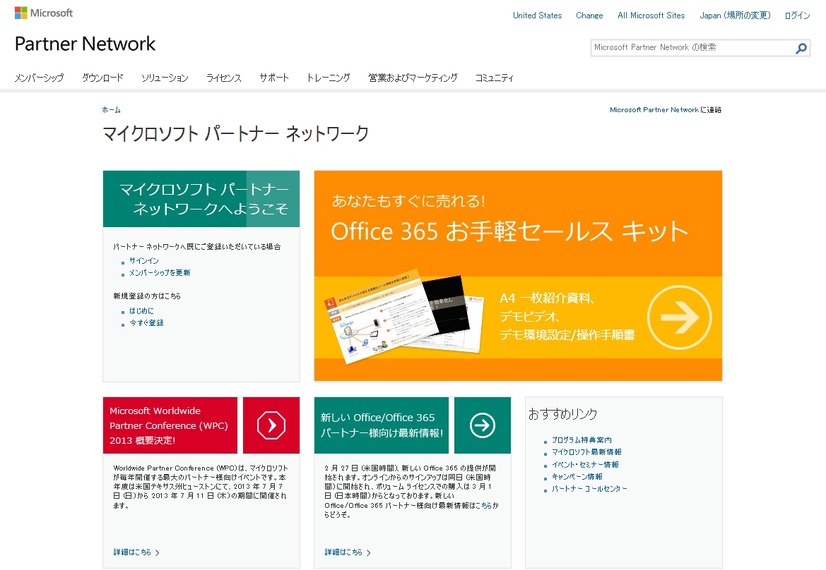
Task: Click the Change link
Action: pos(589,15)
